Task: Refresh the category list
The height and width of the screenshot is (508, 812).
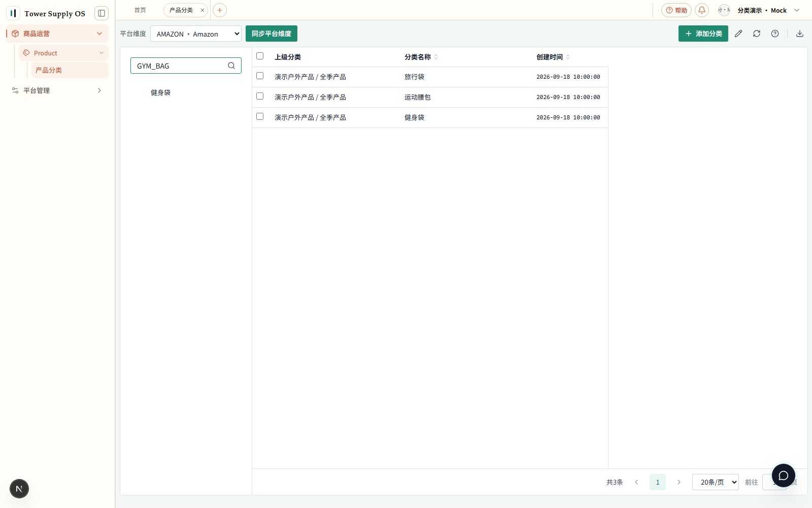Action: pyautogui.click(x=757, y=34)
